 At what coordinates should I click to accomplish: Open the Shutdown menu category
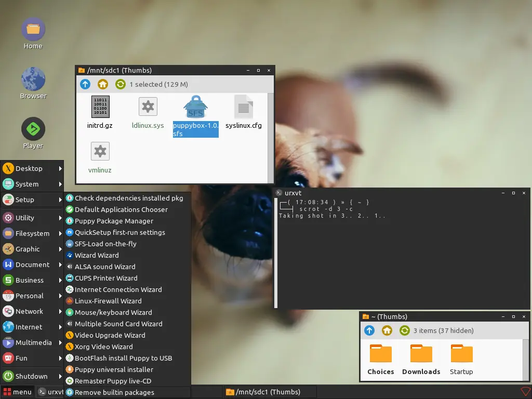(x=32, y=376)
